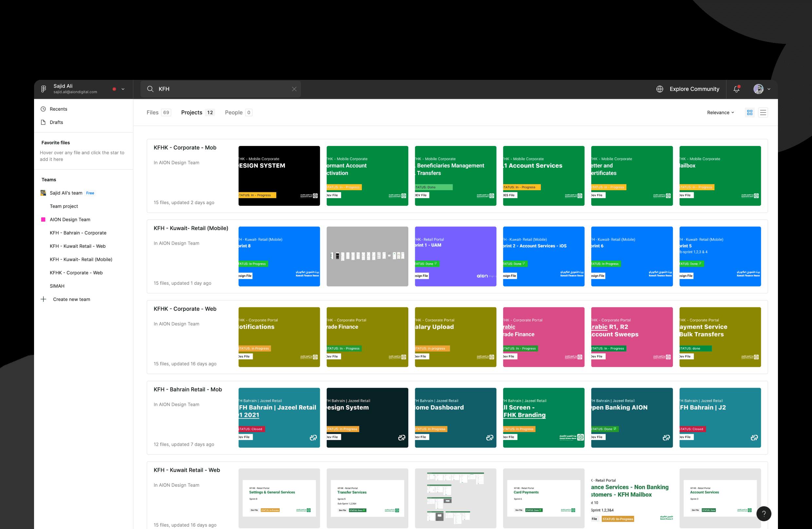
Task: Open the Transfer Services thumbnail
Action: [x=367, y=498]
